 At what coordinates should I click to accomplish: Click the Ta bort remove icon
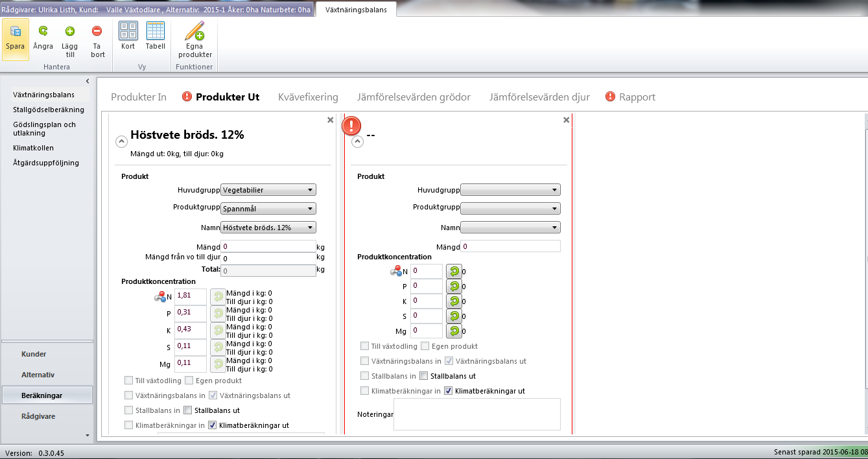coord(97,30)
